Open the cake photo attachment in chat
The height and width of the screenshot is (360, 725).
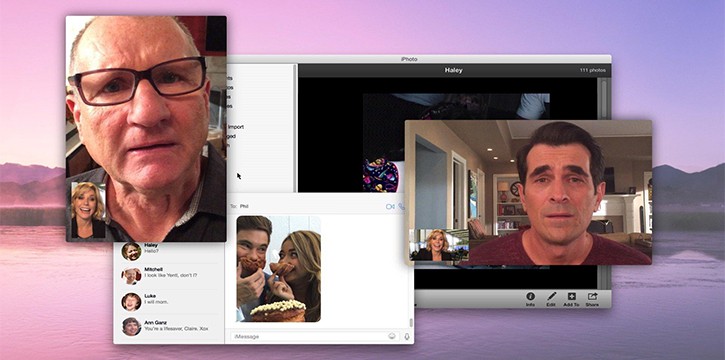(279, 269)
